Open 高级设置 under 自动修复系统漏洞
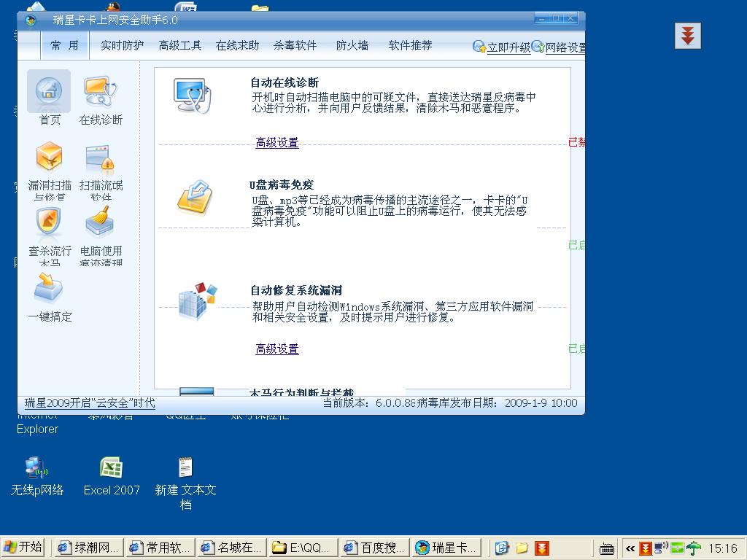747x560 pixels. pyautogui.click(x=277, y=349)
